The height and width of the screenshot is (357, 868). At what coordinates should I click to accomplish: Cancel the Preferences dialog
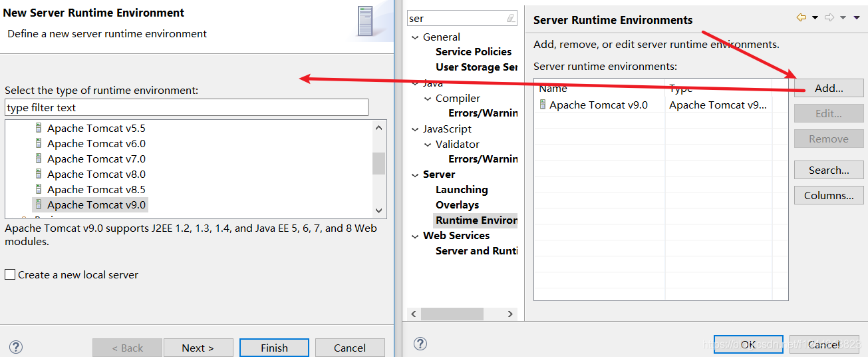(824, 344)
